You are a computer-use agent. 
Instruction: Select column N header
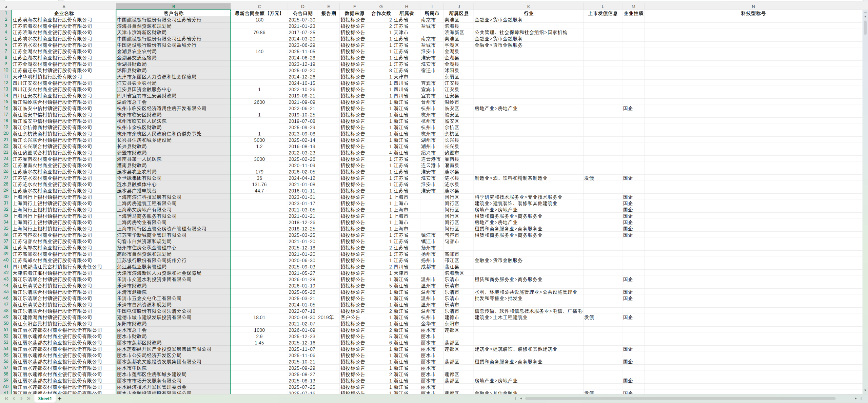click(x=753, y=6)
